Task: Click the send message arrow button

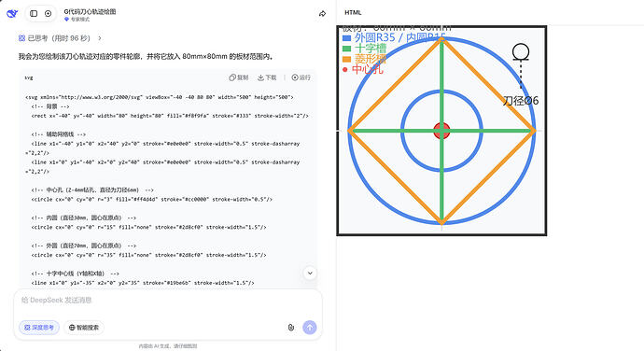Action: pos(310,328)
